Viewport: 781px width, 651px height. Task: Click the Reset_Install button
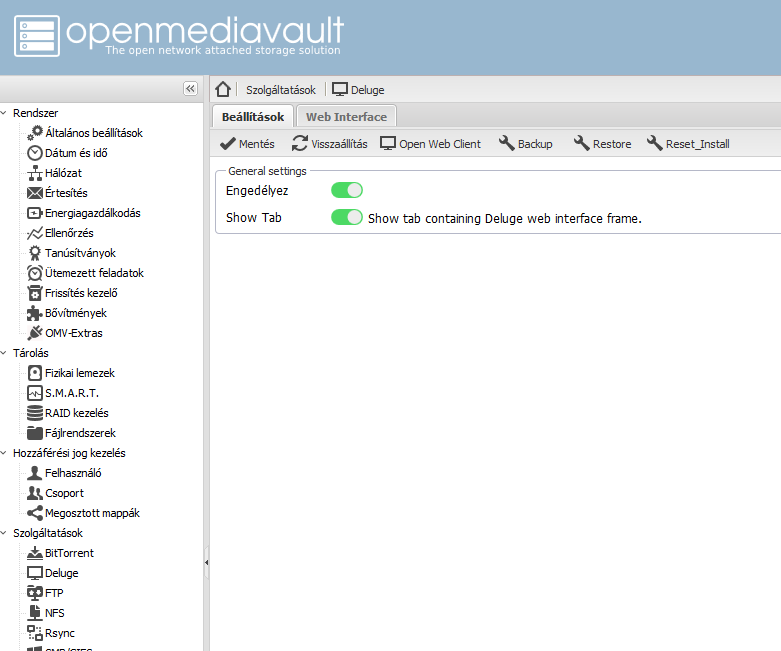click(x=688, y=144)
